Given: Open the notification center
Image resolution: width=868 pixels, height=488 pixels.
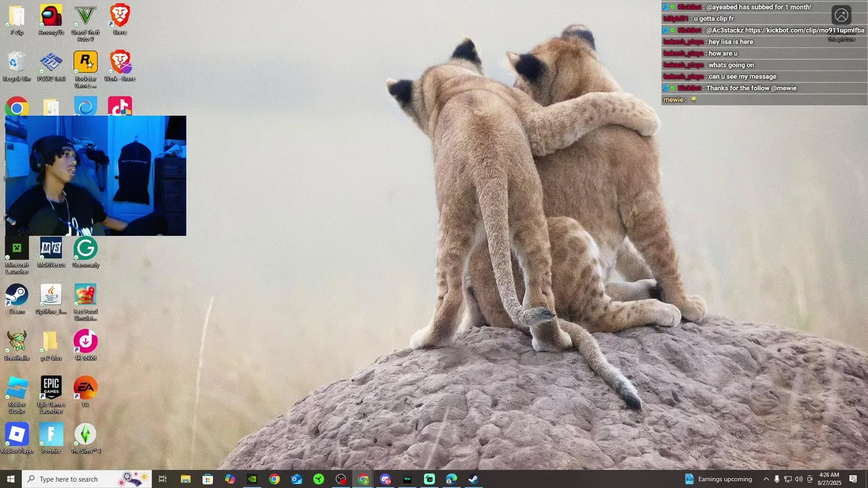Looking at the screenshot, I should [x=853, y=479].
